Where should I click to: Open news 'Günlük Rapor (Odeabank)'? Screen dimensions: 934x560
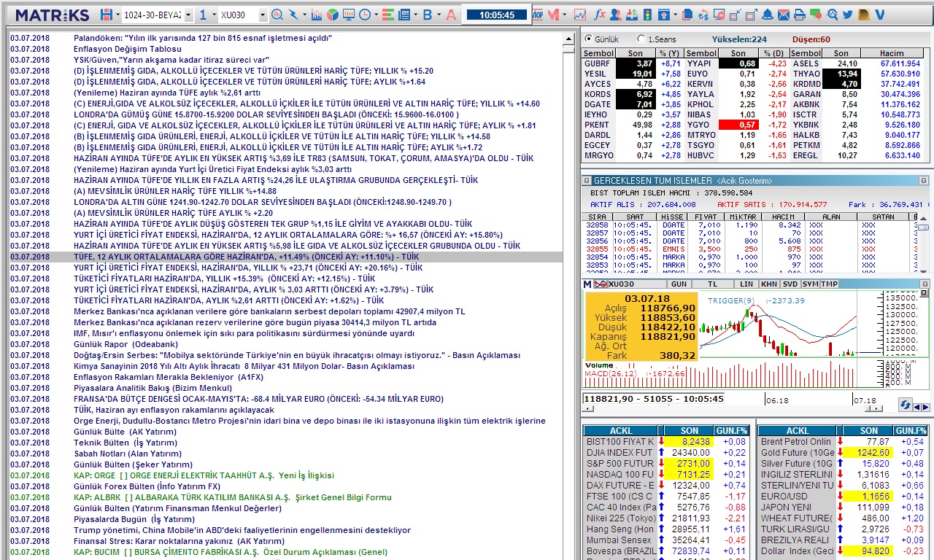[x=126, y=344]
